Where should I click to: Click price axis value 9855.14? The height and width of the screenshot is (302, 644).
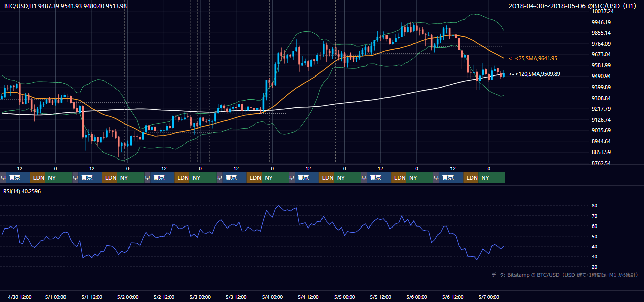click(601, 33)
